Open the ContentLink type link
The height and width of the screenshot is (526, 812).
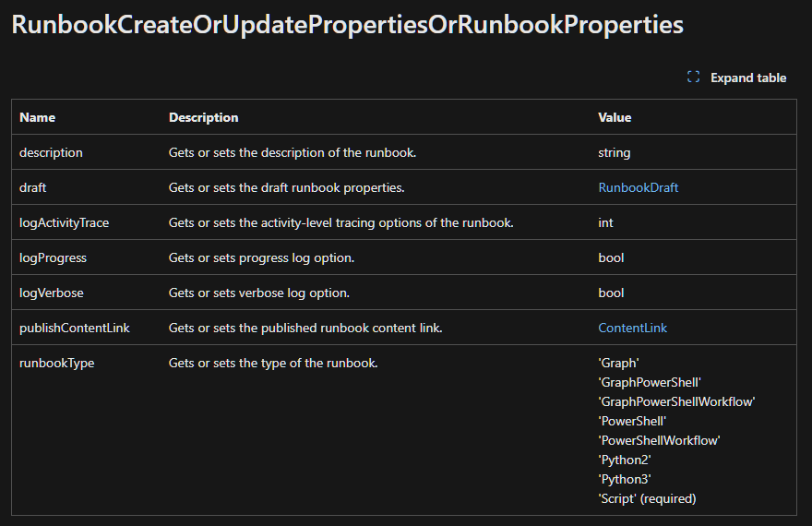pos(632,328)
